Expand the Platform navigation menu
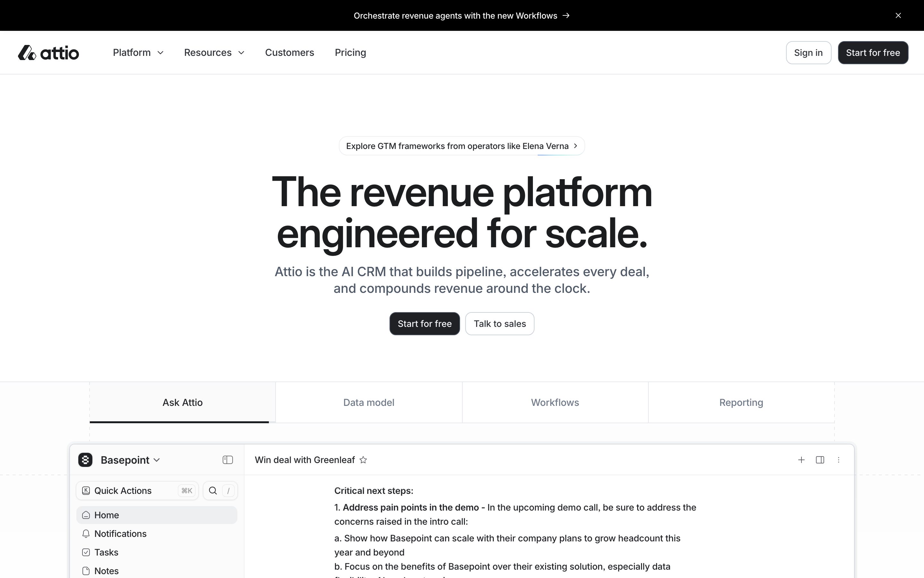 click(138, 53)
